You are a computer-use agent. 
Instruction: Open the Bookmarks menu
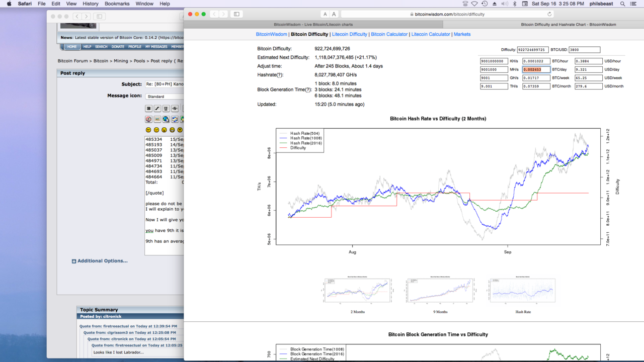coord(117,4)
